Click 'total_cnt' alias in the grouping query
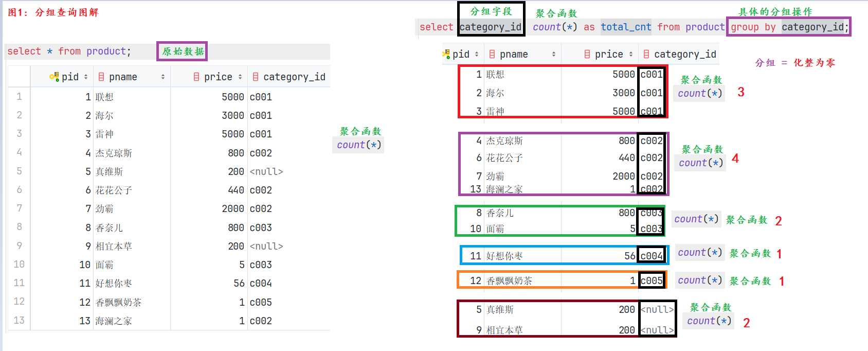This screenshot has height=351, width=868. [626, 27]
